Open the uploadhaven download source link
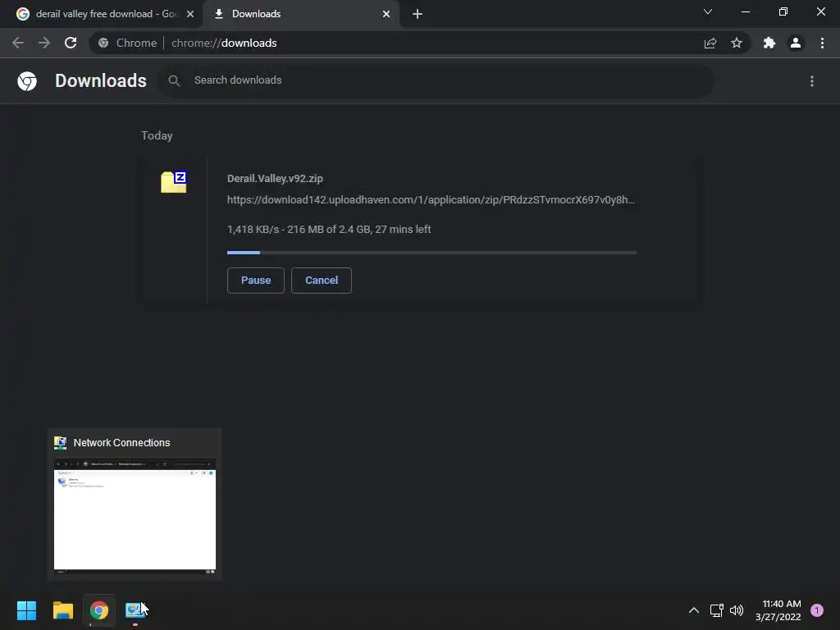Screen dimensions: 840x630 [431, 200]
